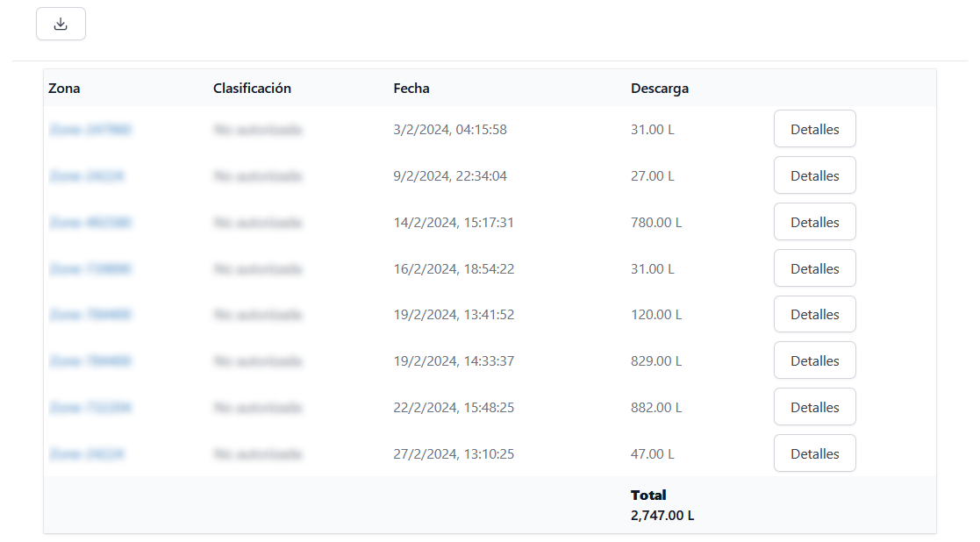The width and height of the screenshot is (980, 542).
Task: Open Detalles for the 120.00 L row
Action: coord(814,314)
